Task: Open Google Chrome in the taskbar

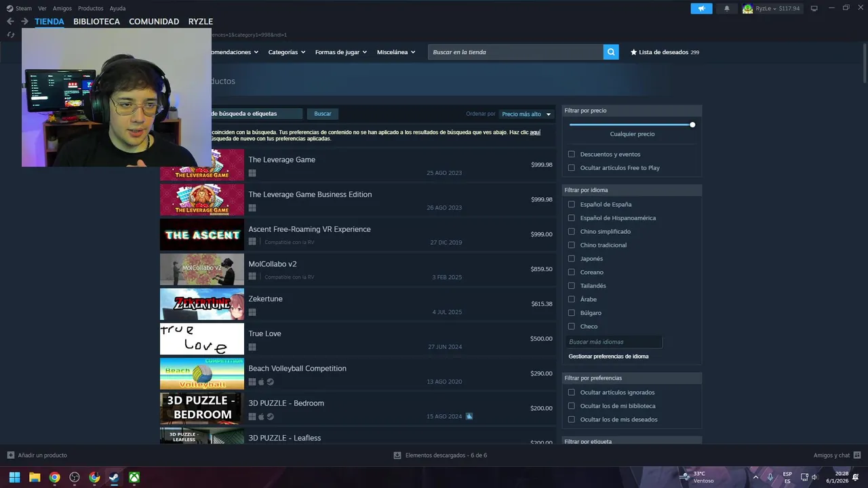Action: point(54,477)
